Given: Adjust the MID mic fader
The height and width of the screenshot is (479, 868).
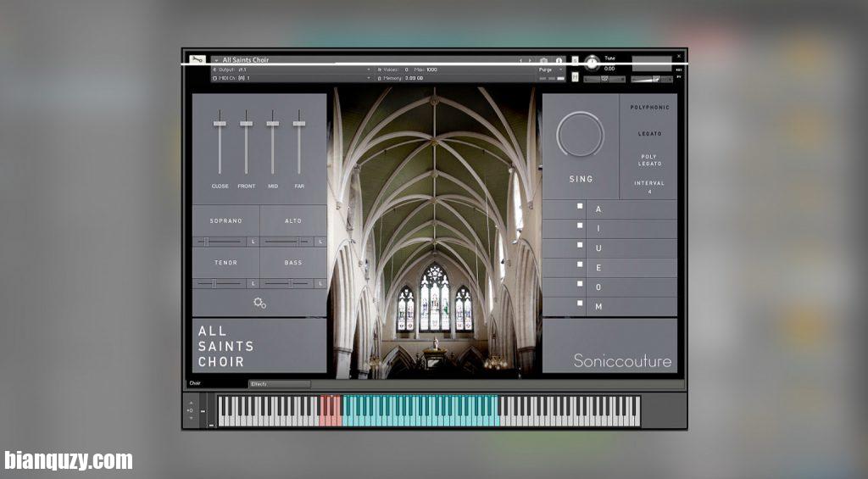Looking at the screenshot, I should [x=272, y=123].
